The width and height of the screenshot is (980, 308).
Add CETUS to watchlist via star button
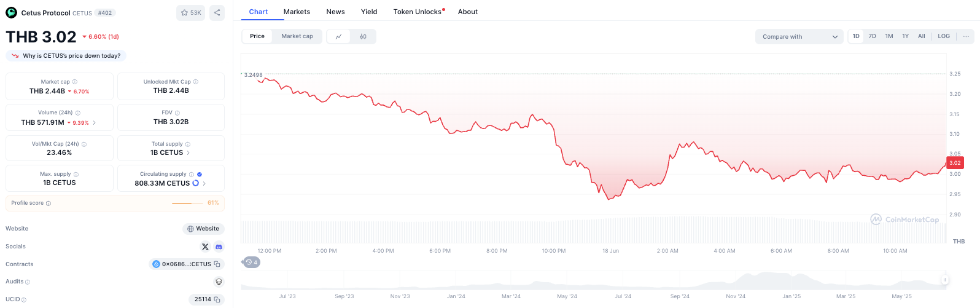coord(191,12)
